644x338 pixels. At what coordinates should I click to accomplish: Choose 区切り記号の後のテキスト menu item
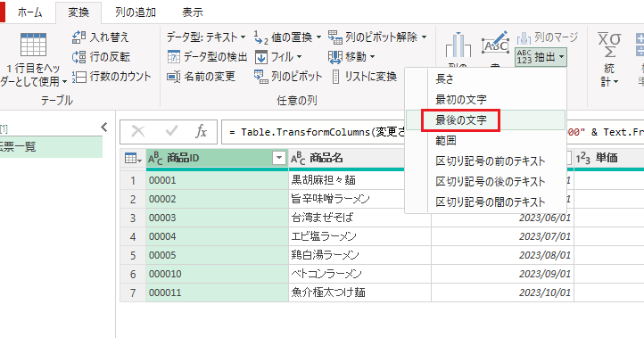485,182
